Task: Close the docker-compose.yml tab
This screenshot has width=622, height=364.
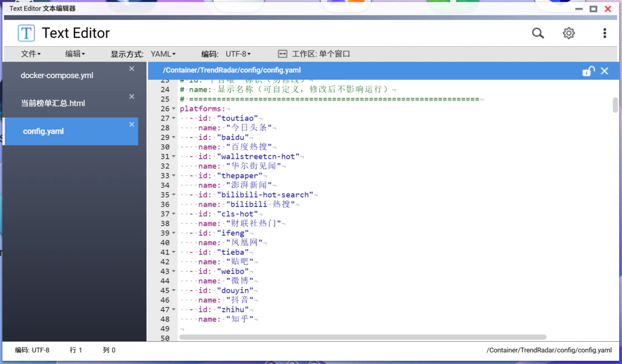Action: (x=132, y=69)
